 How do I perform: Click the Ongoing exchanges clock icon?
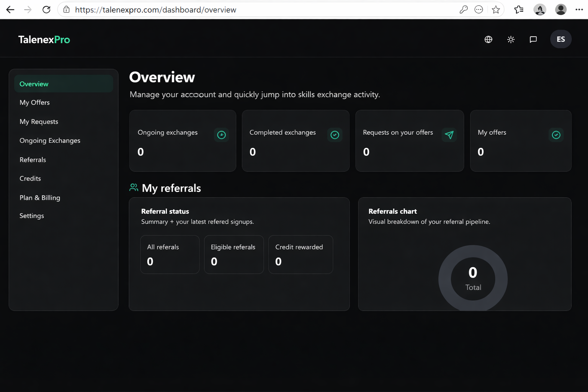(221, 135)
